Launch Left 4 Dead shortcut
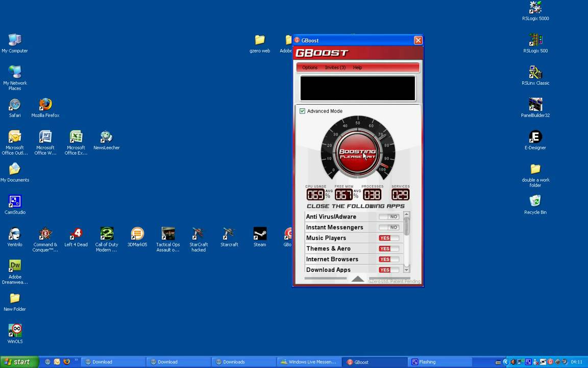 point(76,237)
